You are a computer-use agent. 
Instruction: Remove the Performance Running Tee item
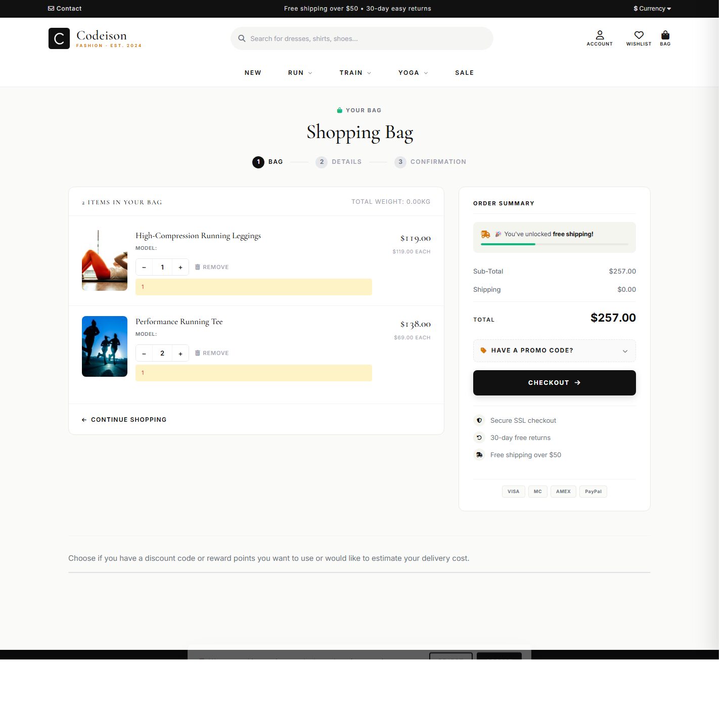click(x=211, y=353)
